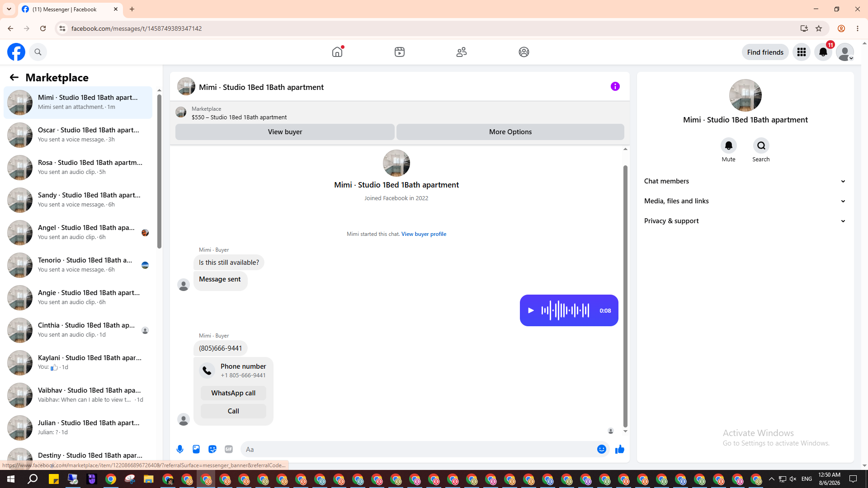Record a voice clip with microphone icon
The image size is (868, 488).
pyautogui.click(x=180, y=449)
